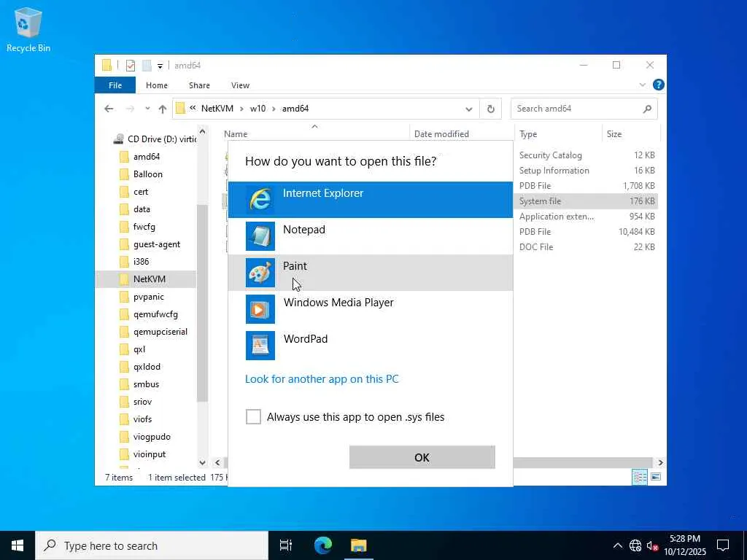Click OK in the open-with dialog
The height and width of the screenshot is (560, 747).
[422, 457]
